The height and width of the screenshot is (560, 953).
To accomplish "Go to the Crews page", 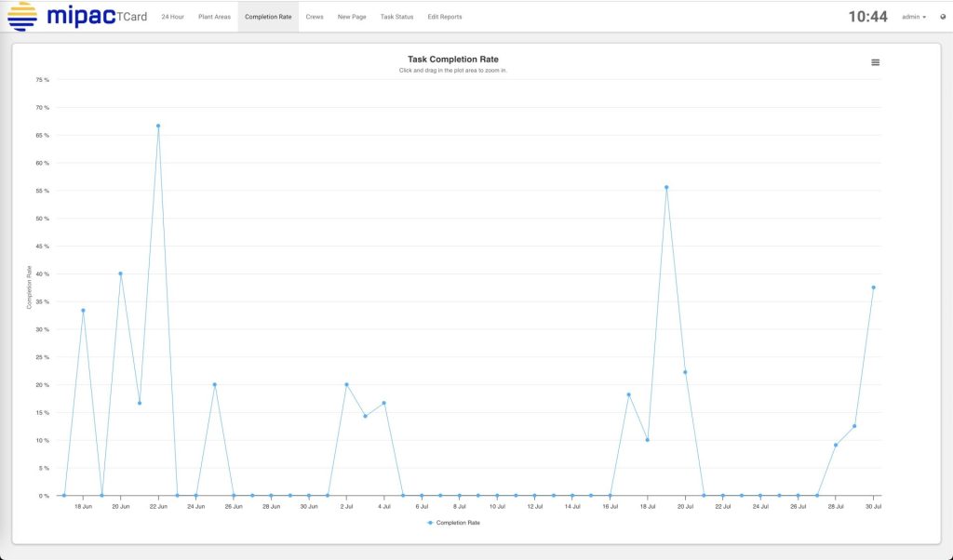I will click(x=315, y=17).
